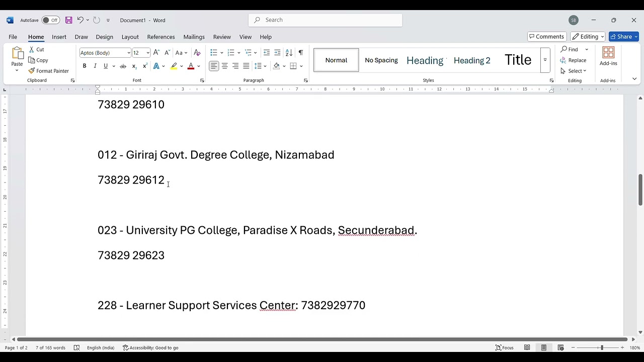The image size is (644, 362).
Task: Increase the paragraph indent
Action: 277,53
